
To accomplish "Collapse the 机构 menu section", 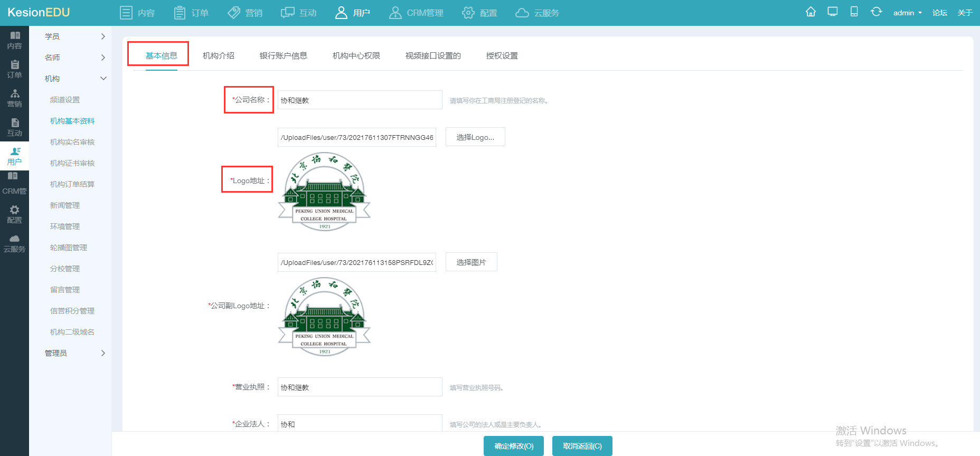I will click(74, 79).
